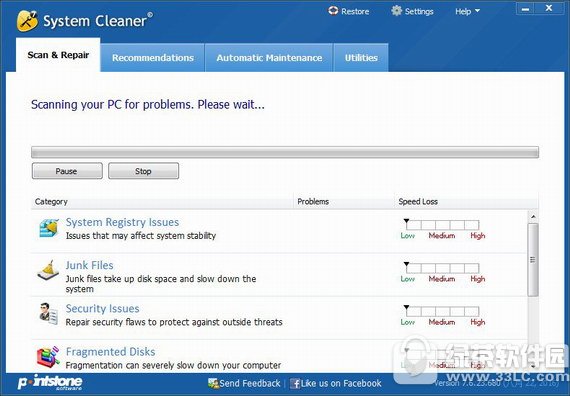Screen dimensions: 570x396
Task: Click the scan progress bar
Action: click(285, 152)
